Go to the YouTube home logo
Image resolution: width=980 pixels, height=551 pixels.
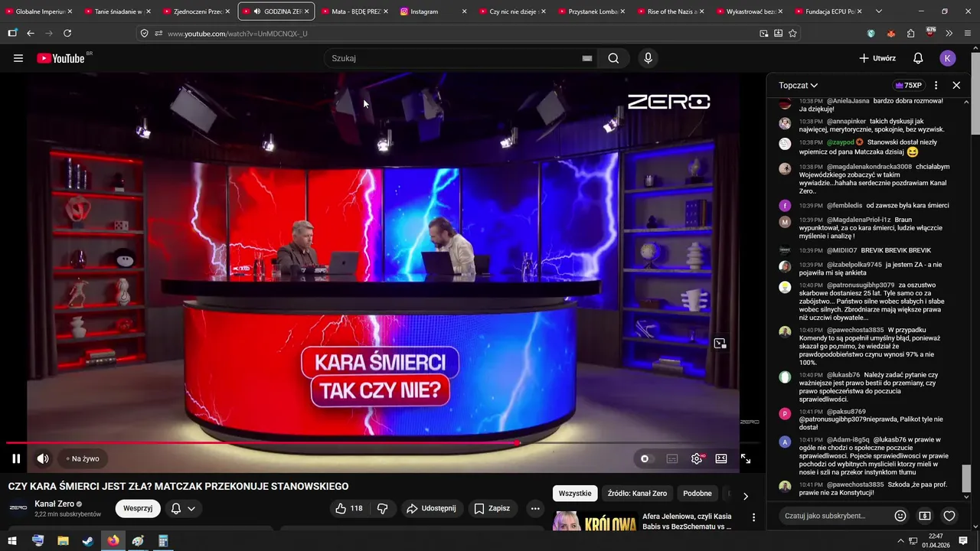[x=60, y=58]
